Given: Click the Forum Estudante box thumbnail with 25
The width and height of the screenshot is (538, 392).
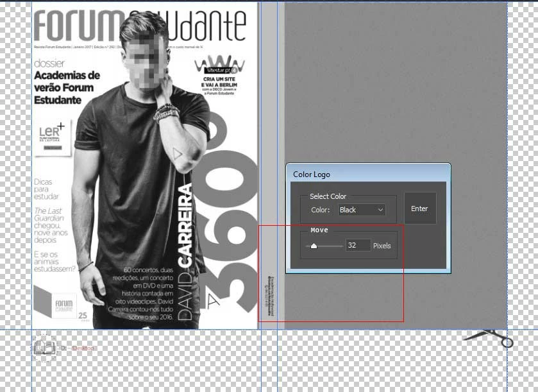Looking at the screenshot, I should coord(61,302).
